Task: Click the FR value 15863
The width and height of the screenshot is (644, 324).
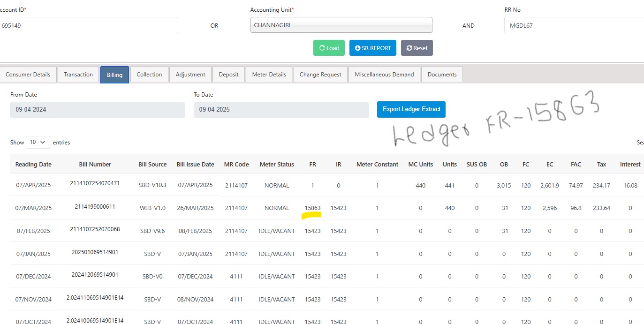Action: coord(313,208)
